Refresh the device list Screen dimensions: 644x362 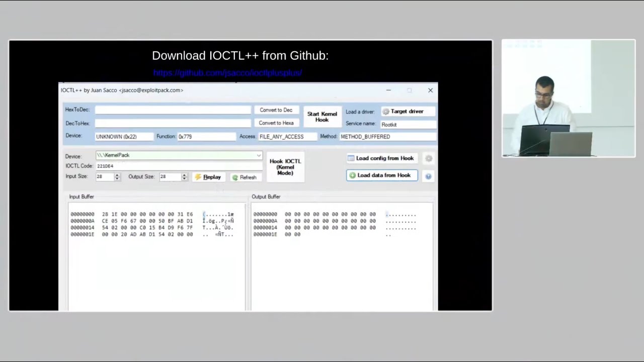[x=245, y=177]
